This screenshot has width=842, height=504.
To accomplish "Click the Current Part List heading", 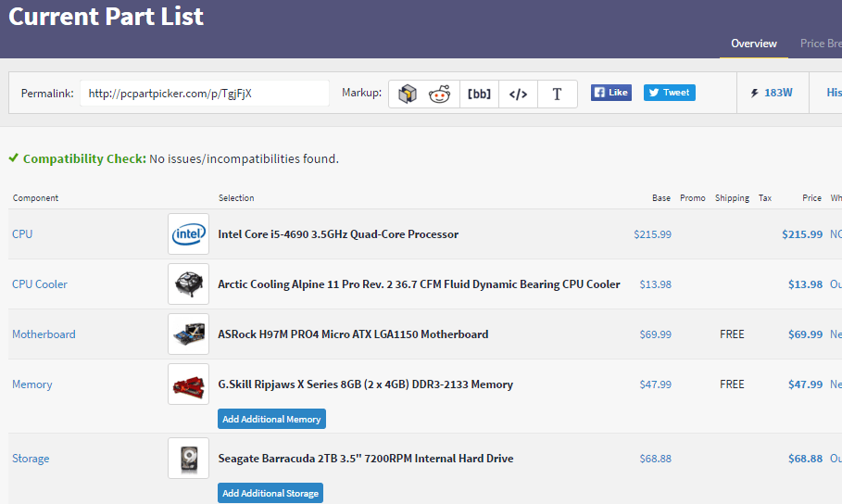I will click(106, 16).
